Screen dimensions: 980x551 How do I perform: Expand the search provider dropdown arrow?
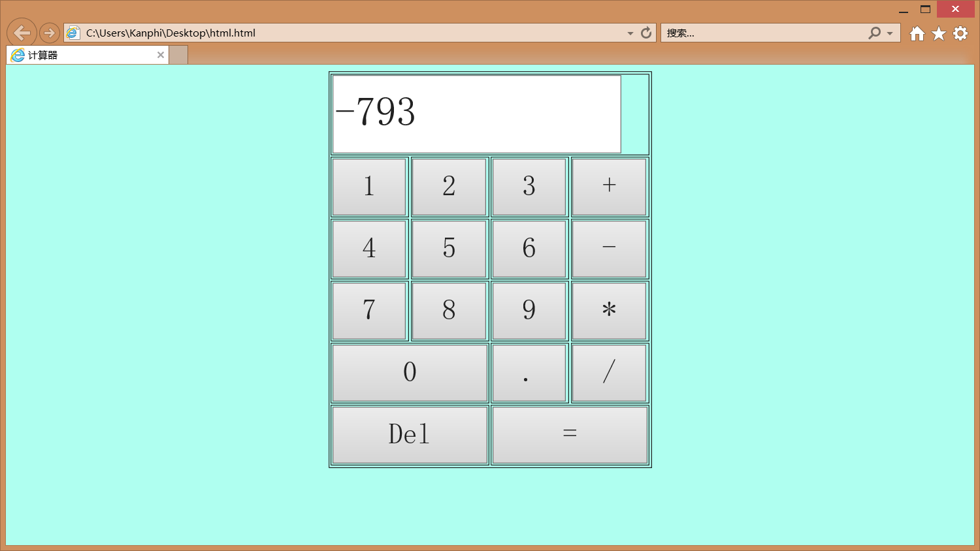pos(890,33)
